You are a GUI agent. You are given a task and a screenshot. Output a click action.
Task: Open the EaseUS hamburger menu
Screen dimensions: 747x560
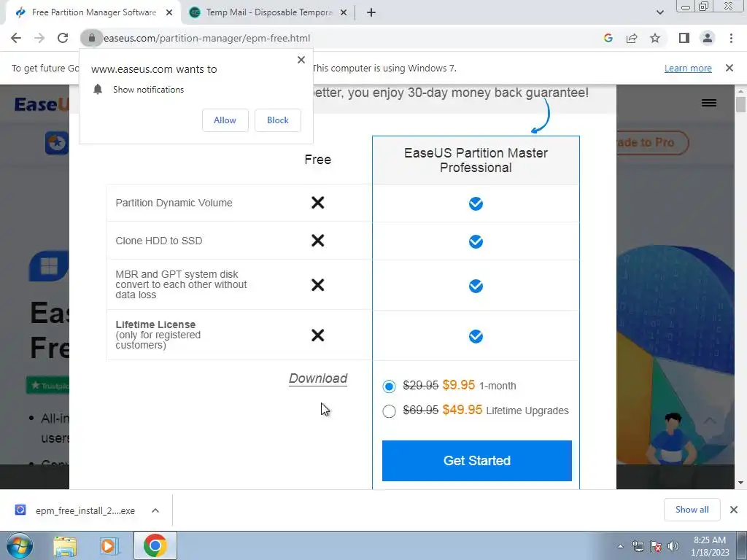tap(709, 103)
